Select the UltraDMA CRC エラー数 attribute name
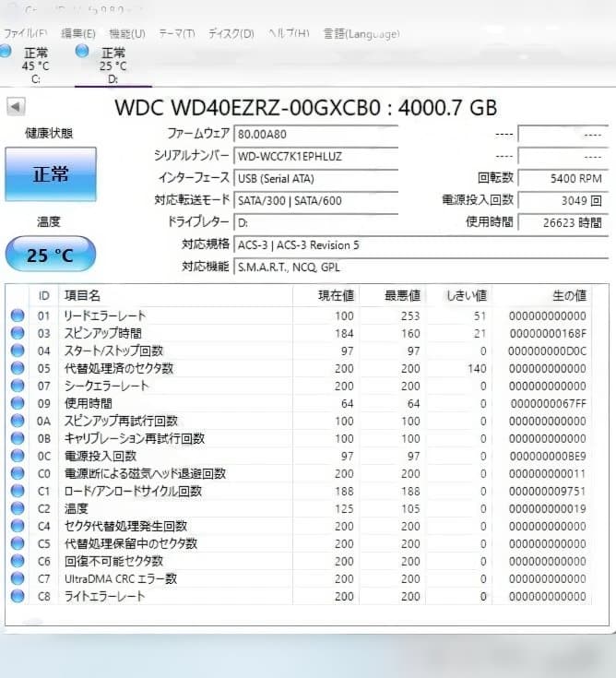The height and width of the screenshot is (678, 616). 121,578
